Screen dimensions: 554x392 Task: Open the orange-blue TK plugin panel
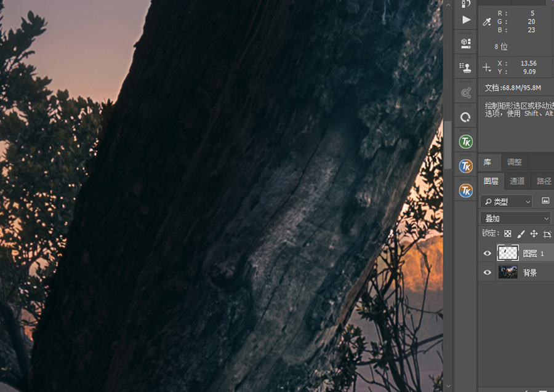[x=466, y=191]
